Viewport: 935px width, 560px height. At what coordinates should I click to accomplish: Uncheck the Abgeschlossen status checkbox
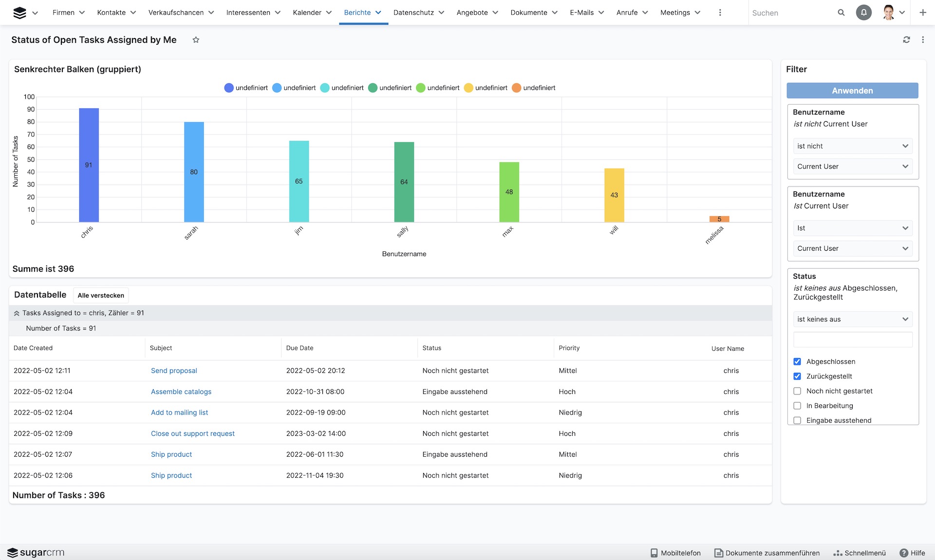[797, 361]
